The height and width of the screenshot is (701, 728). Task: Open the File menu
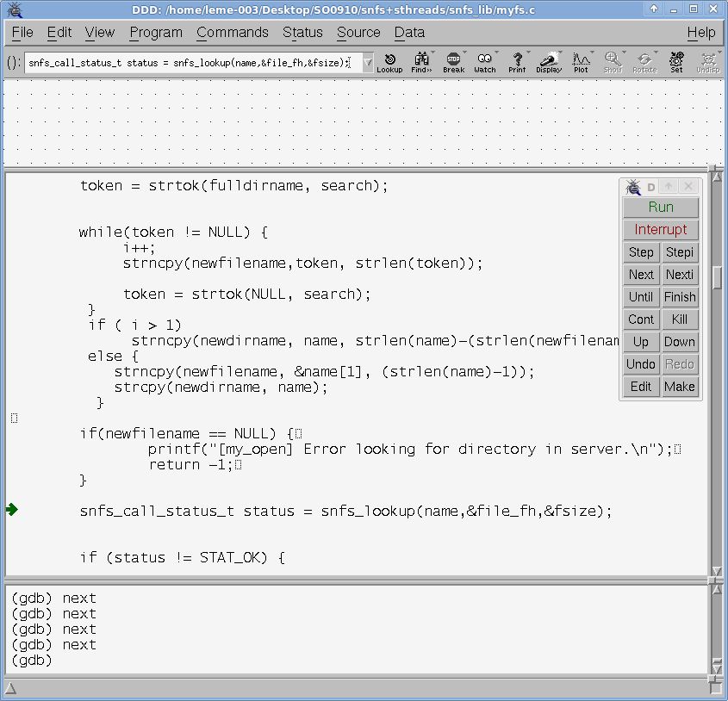click(22, 33)
